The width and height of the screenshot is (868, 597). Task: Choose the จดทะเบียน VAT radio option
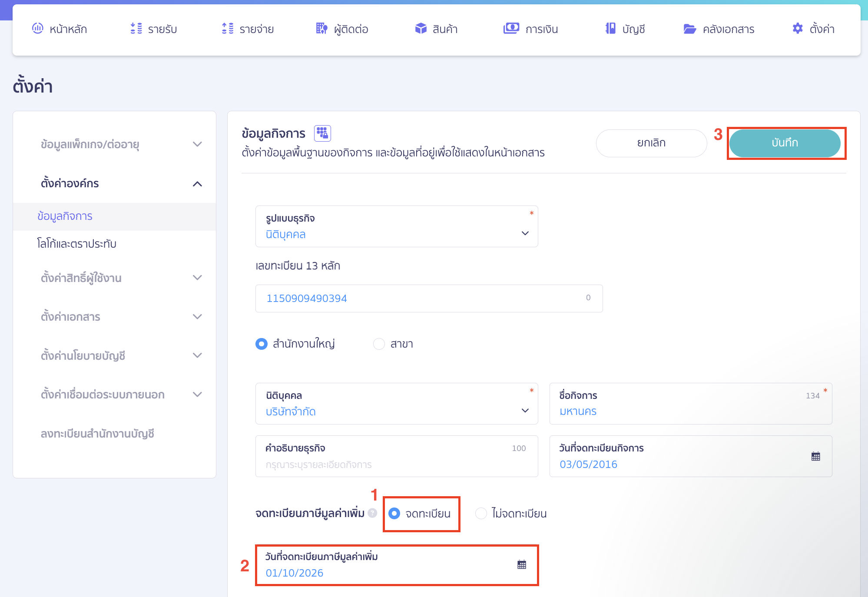pos(394,514)
